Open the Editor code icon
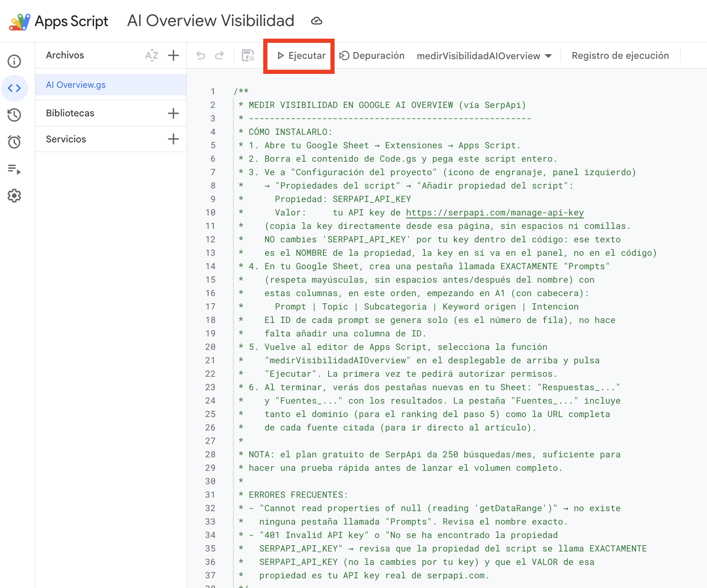Screen dimensions: 707x588 [x=14, y=88]
